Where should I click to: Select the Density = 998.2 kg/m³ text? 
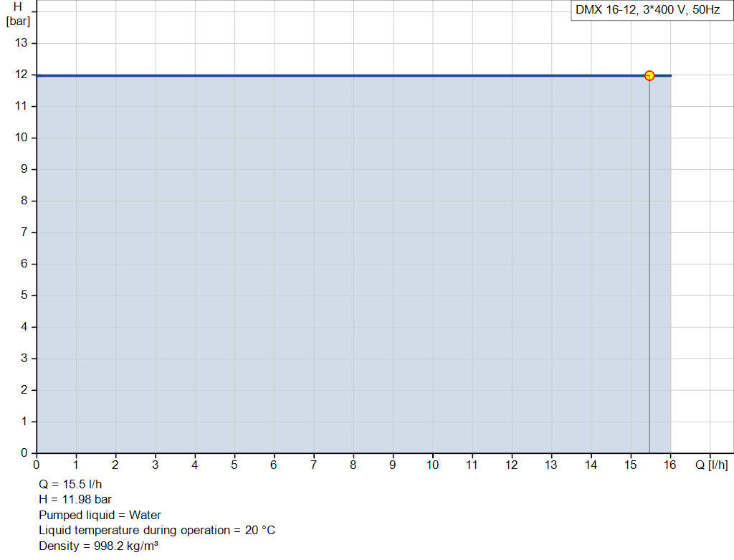coord(100,546)
